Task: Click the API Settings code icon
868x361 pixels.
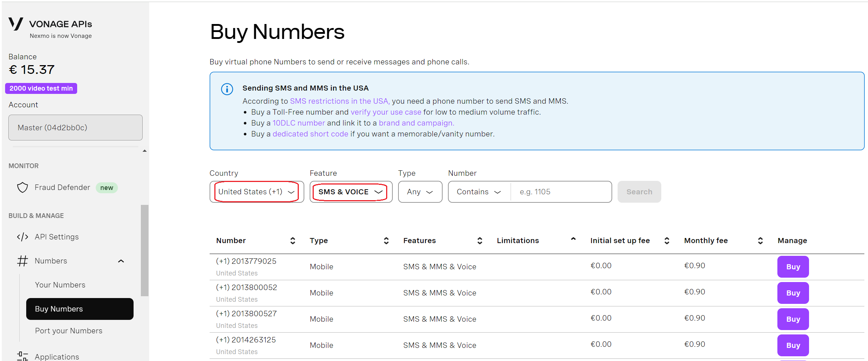Action: point(23,237)
